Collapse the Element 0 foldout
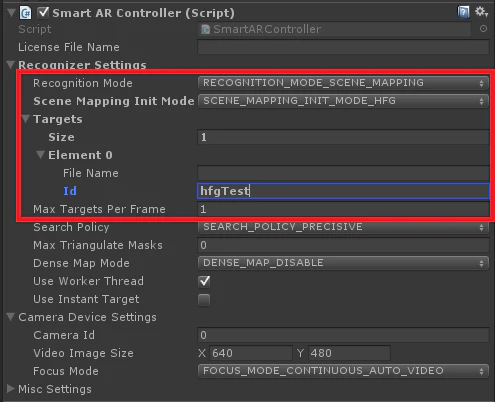Image resolution: width=495 pixels, height=402 pixels. point(41,155)
